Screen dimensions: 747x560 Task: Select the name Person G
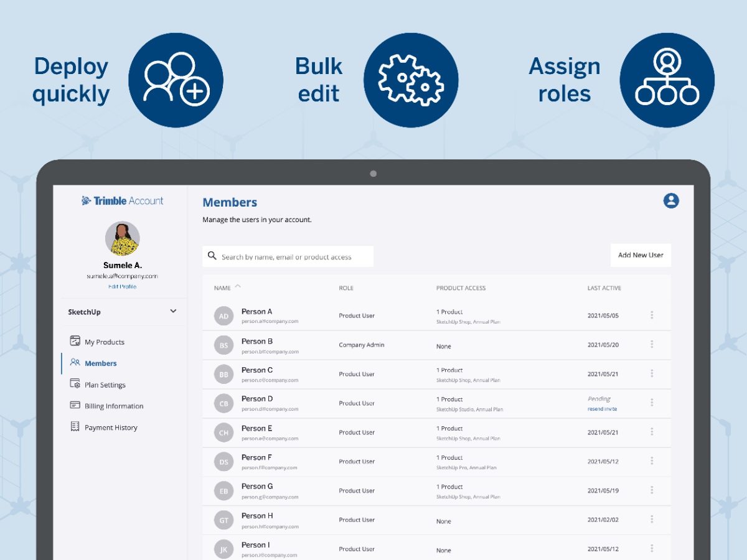(257, 486)
